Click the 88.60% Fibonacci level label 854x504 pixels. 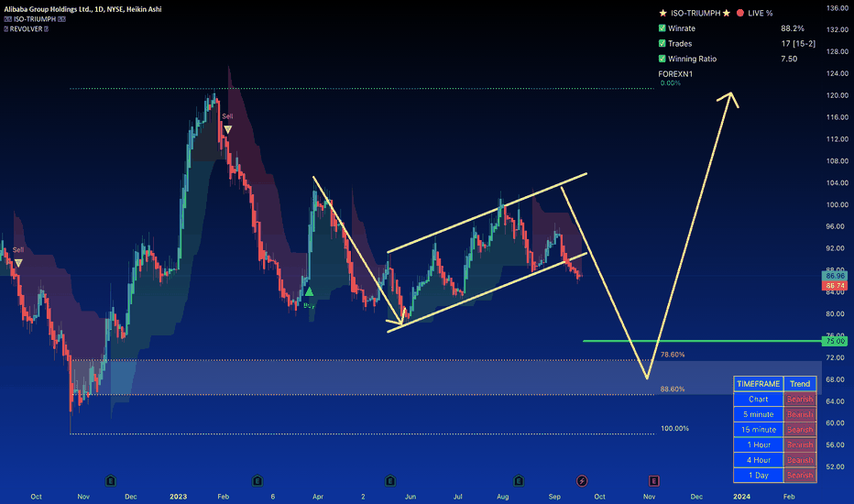tap(673, 389)
